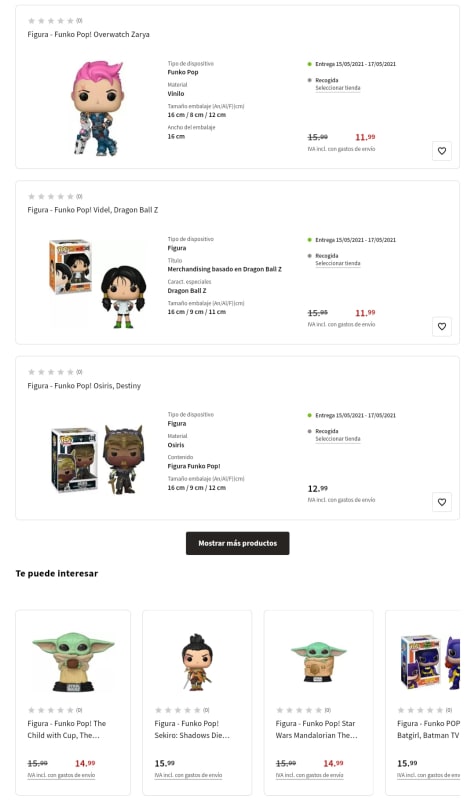
Task: Add Overwatch Zarya figure to wishlist
Action: pyautogui.click(x=442, y=151)
